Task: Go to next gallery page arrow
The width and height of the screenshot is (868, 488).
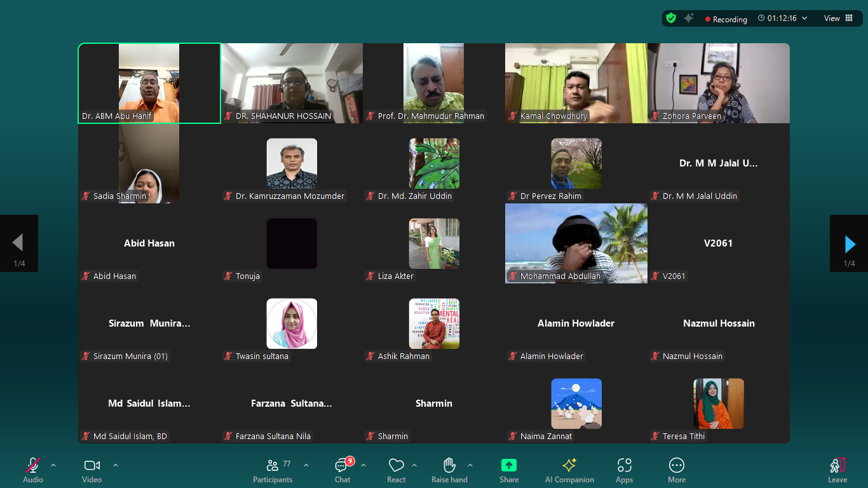Action: point(849,243)
